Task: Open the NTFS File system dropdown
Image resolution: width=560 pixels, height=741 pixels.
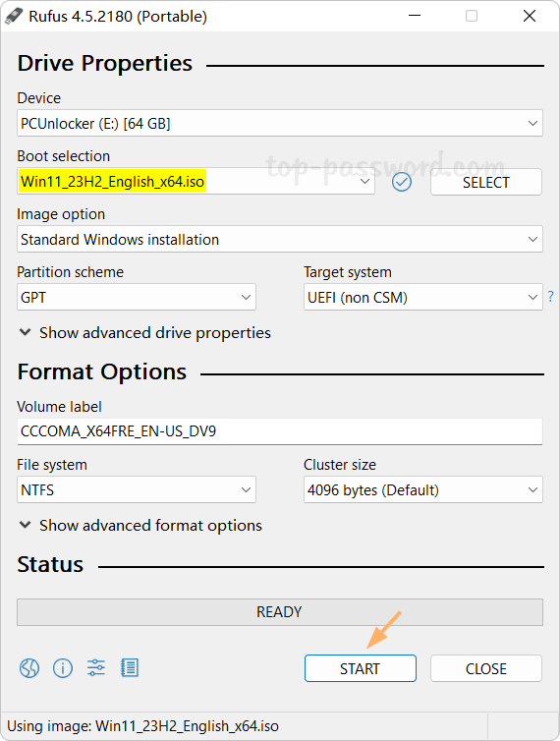Action: point(137,489)
